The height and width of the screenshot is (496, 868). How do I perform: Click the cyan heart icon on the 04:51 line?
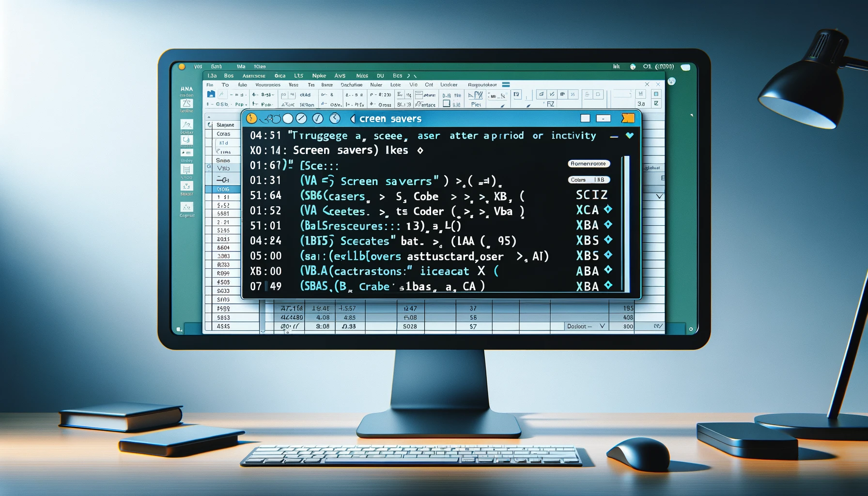629,136
